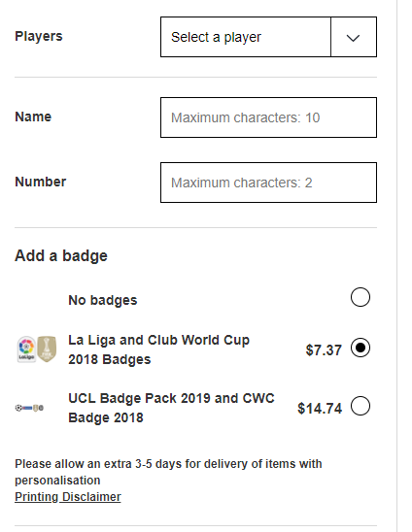The width and height of the screenshot is (412, 532).
Task: Click the $14.74 price text
Action: pos(320,409)
